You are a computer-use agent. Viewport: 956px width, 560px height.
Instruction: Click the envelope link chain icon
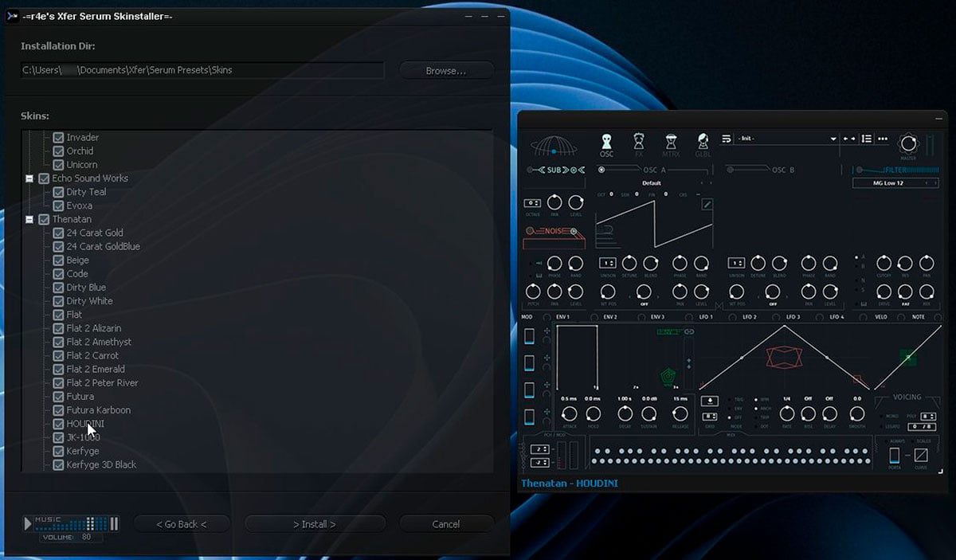(x=689, y=331)
